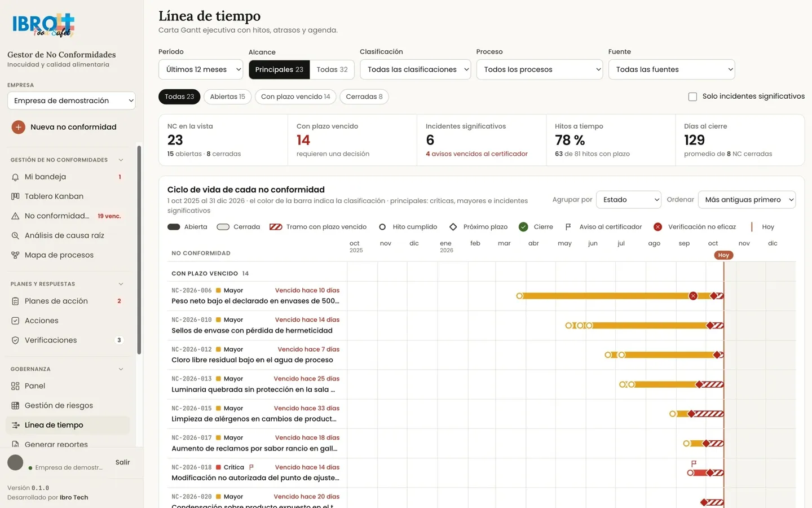The image size is (812, 508).
Task: Click the NC-2026-006 Gantt bar
Action: click(x=620, y=296)
